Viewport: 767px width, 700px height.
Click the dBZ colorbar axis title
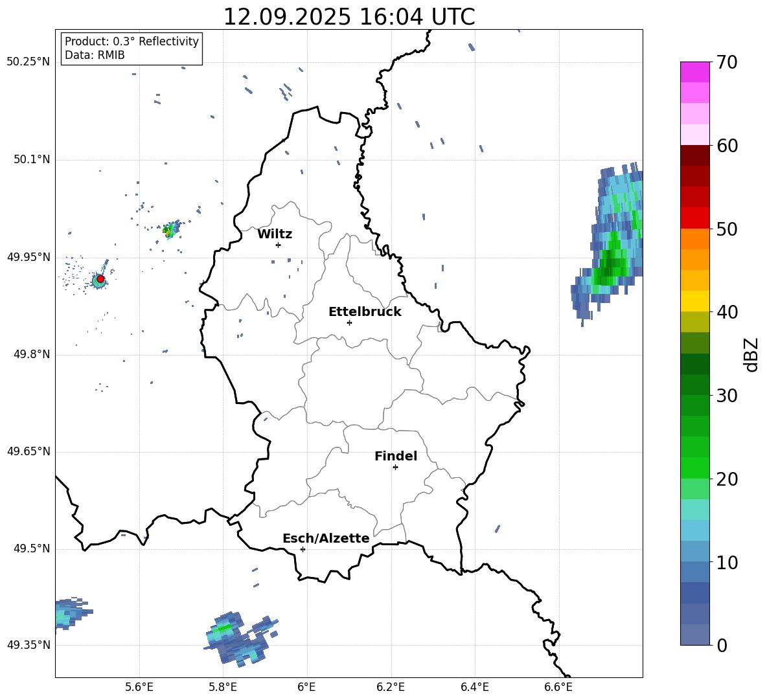point(752,354)
